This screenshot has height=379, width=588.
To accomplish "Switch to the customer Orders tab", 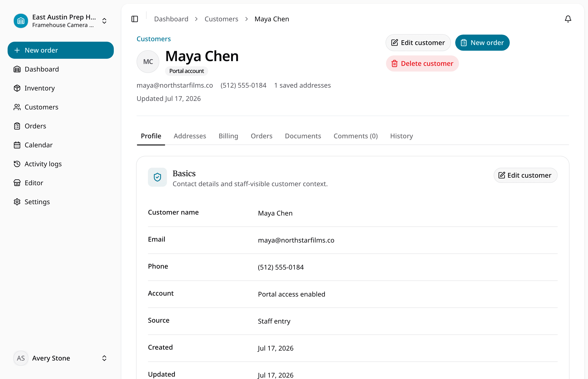I will [261, 136].
